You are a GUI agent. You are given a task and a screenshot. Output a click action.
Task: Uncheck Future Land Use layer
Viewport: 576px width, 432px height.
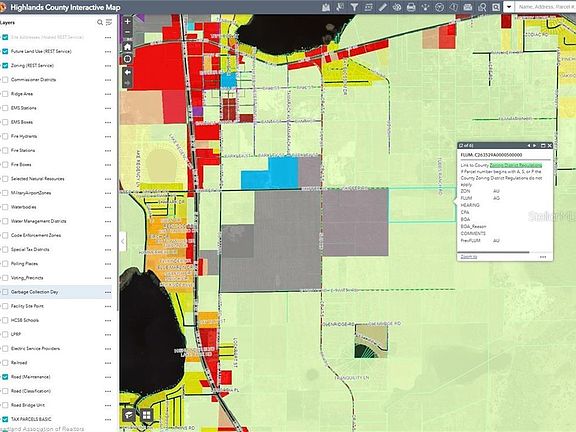5,51
